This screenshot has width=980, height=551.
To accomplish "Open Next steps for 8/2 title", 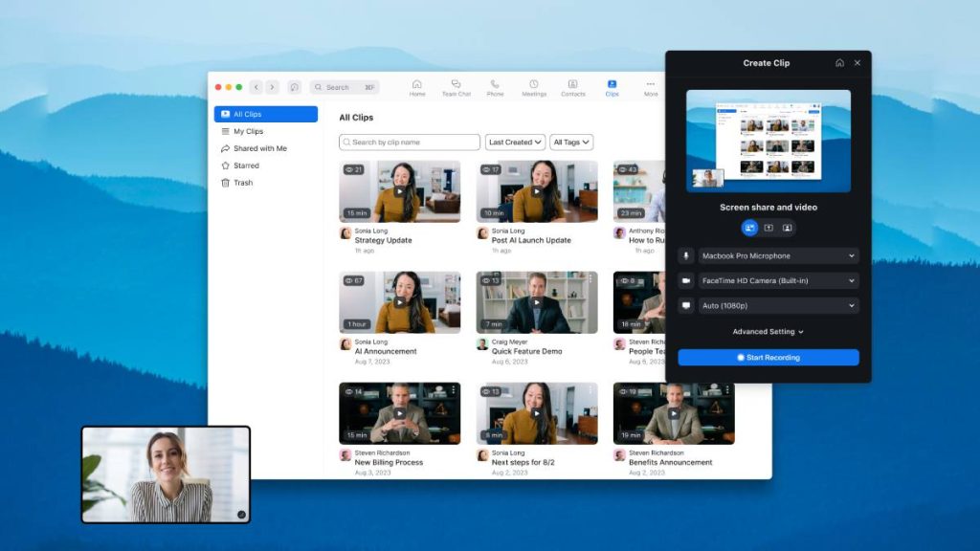I will [x=523, y=463].
